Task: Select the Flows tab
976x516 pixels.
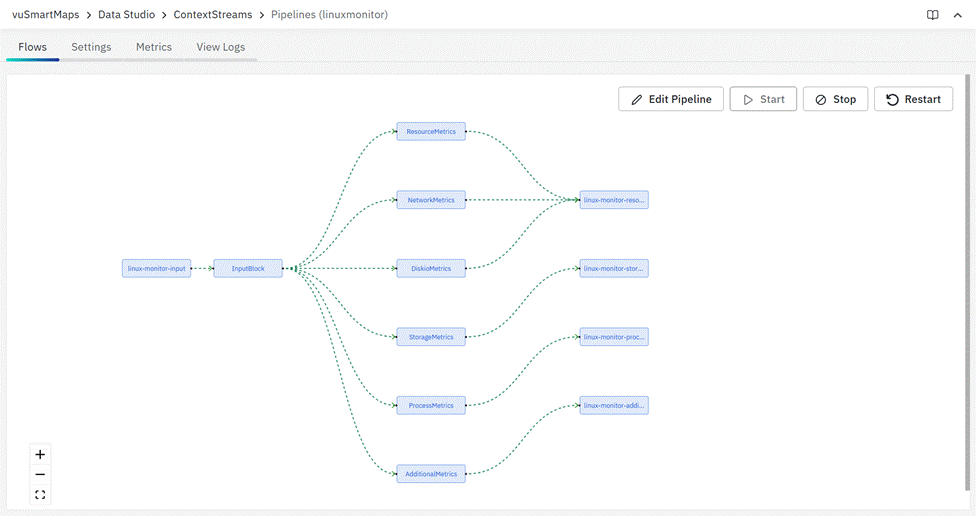Action: (32, 47)
